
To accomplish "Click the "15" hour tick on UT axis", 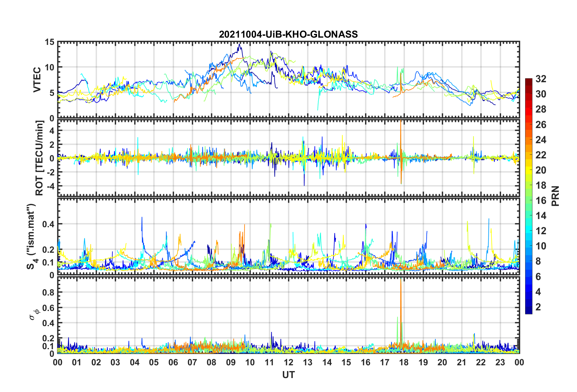I will [346, 362].
